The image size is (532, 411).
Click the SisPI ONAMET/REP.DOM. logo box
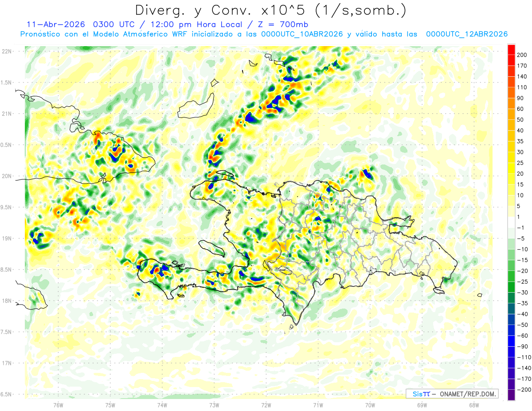452,393
